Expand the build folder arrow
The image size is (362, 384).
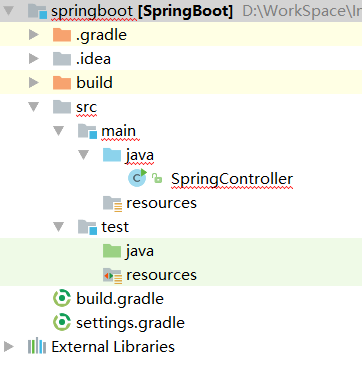coord(34,83)
